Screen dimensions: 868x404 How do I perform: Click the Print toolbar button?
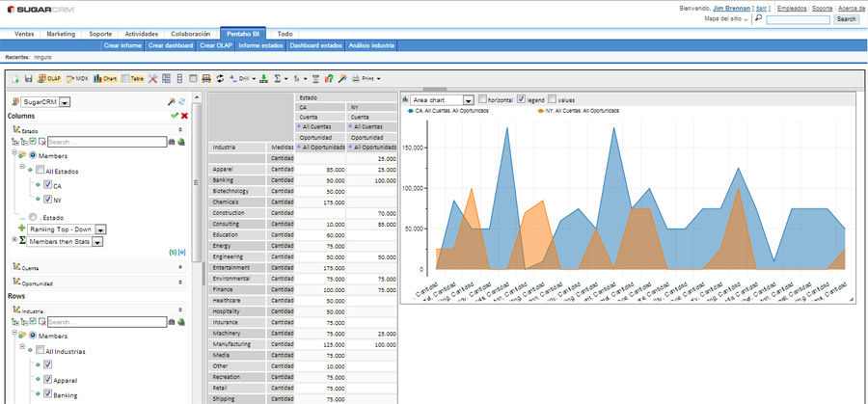click(x=366, y=79)
